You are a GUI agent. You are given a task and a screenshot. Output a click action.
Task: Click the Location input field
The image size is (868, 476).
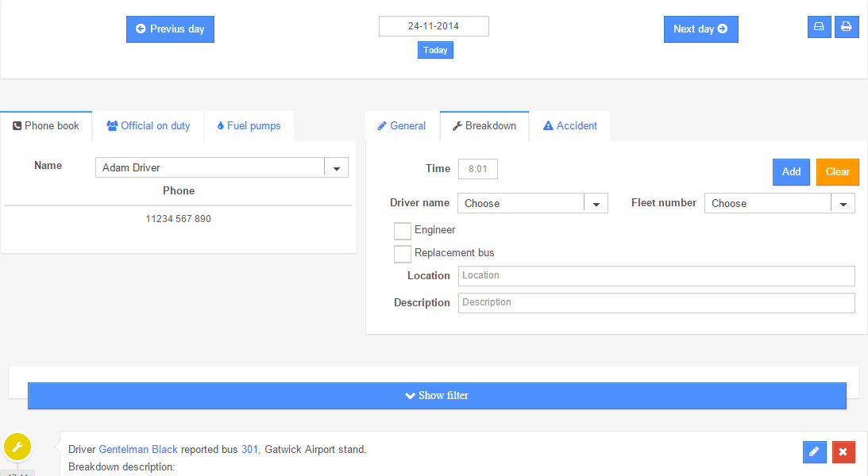[x=656, y=276]
